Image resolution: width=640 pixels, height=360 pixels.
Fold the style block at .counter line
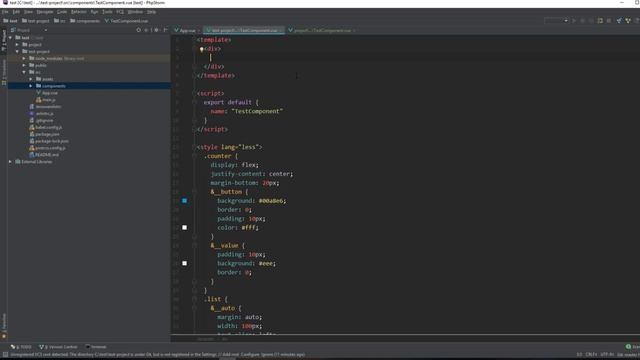click(x=195, y=156)
